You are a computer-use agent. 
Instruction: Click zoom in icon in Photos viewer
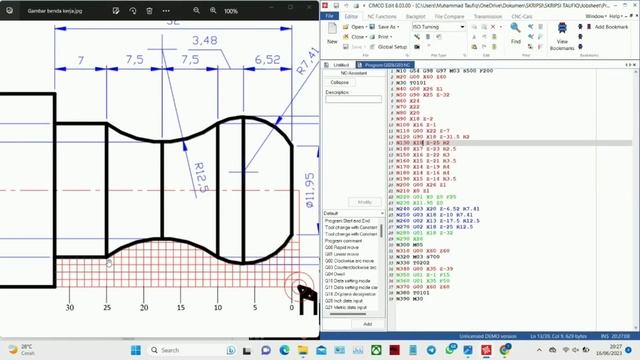click(x=213, y=11)
